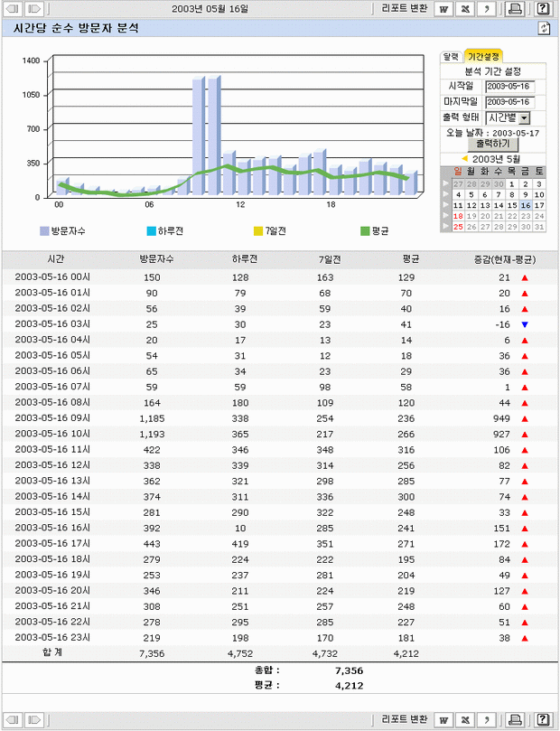Click the 시간 column header
The height and width of the screenshot is (731, 560).
tap(55, 259)
